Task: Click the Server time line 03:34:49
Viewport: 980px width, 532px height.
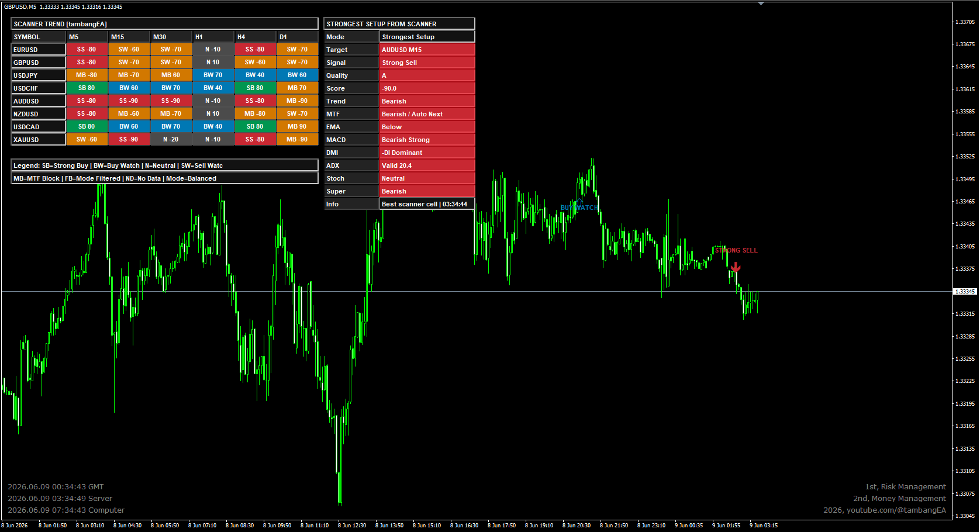Action: point(60,498)
